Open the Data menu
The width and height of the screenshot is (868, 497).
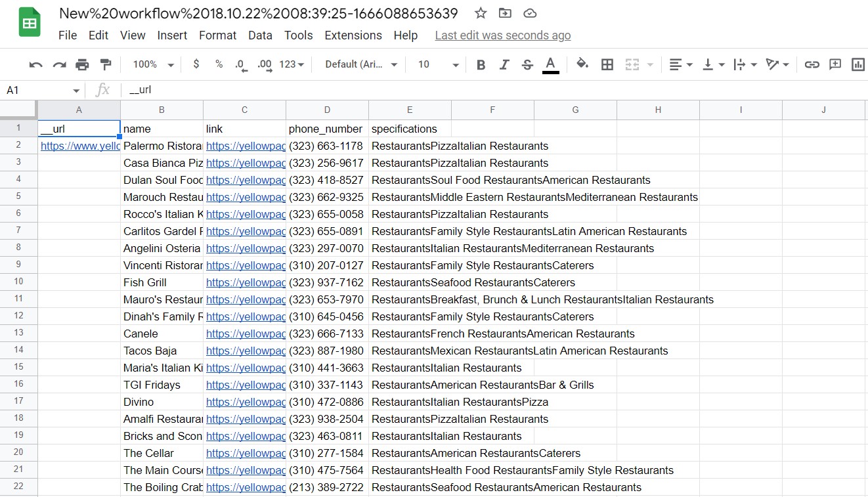(260, 35)
